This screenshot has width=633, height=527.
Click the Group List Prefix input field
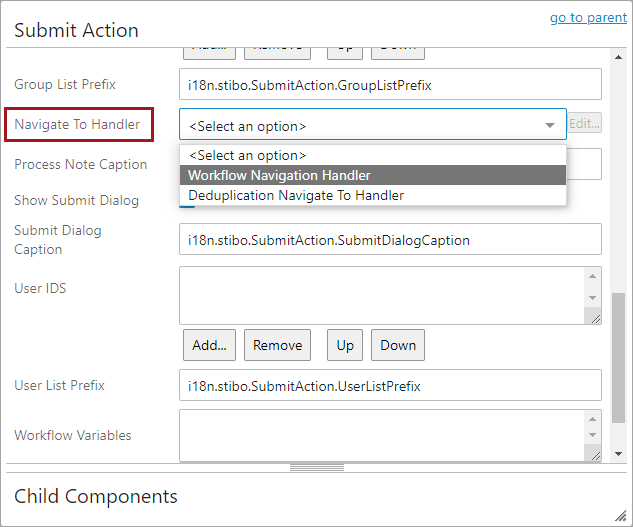point(390,85)
